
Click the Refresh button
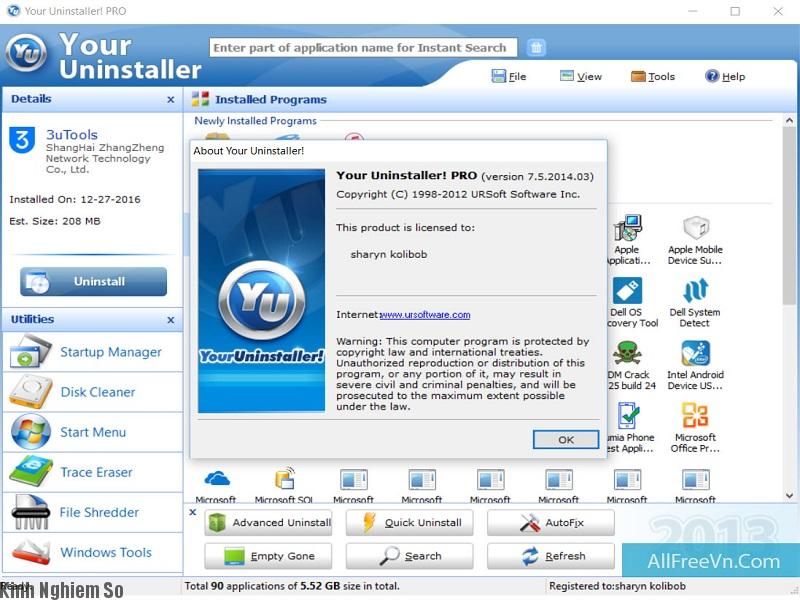click(x=551, y=556)
